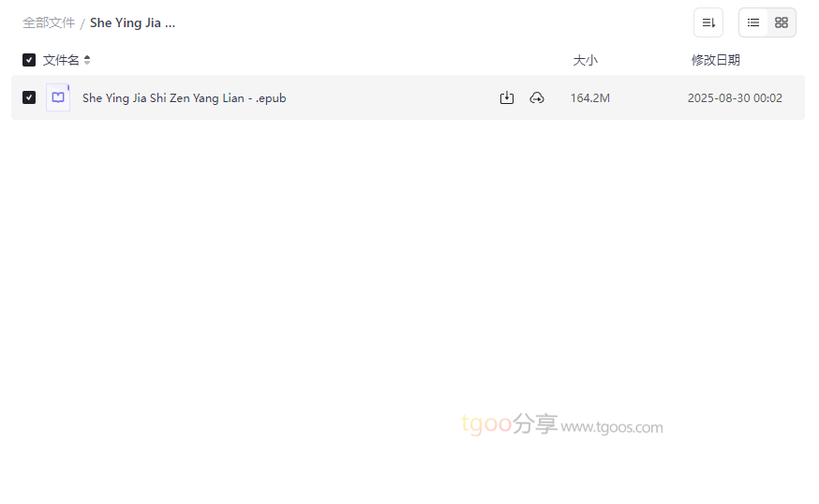Select the 164.2M file size cell
Screen dimensions: 819x504
click(x=589, y=97)
